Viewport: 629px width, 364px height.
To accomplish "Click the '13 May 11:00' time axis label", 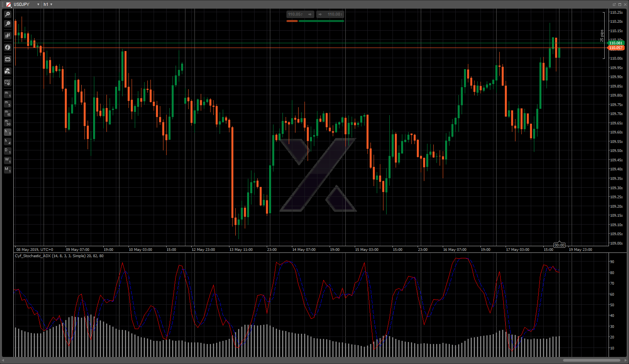I will pos(241,250).
